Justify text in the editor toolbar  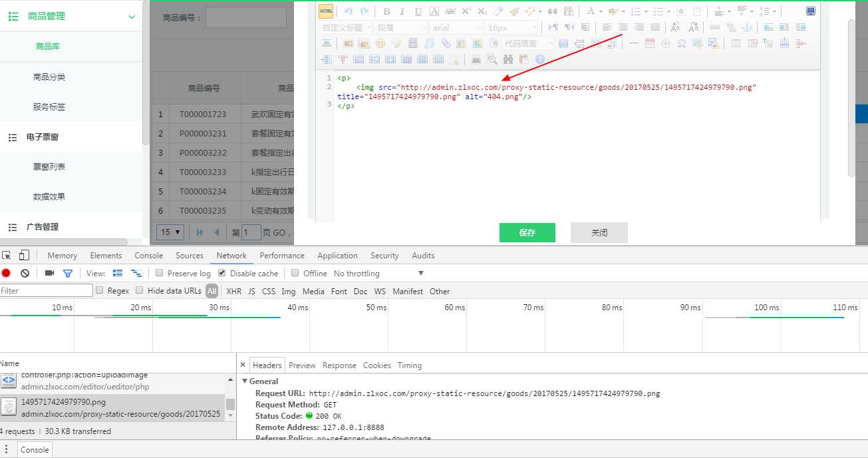click(x=655, y=27)
